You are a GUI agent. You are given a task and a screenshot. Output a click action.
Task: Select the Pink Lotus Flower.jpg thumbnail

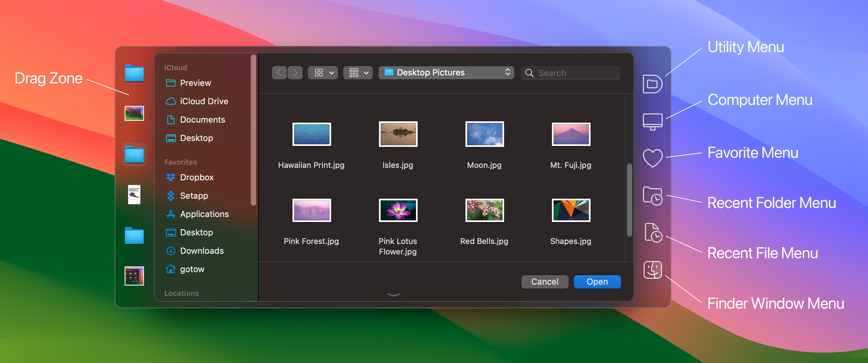coord(398,210)
